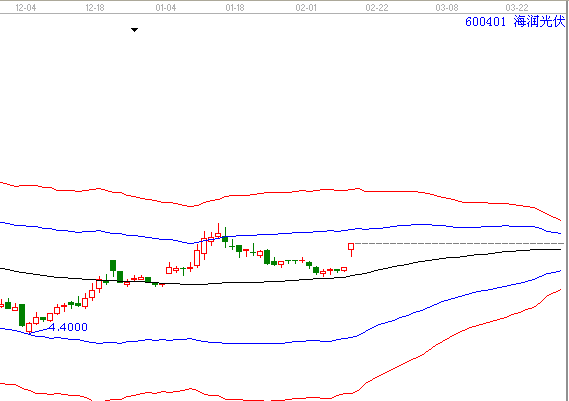569x401 pixels.
Task: Select the 03-08 date label
Action: (x=447, y=8)
